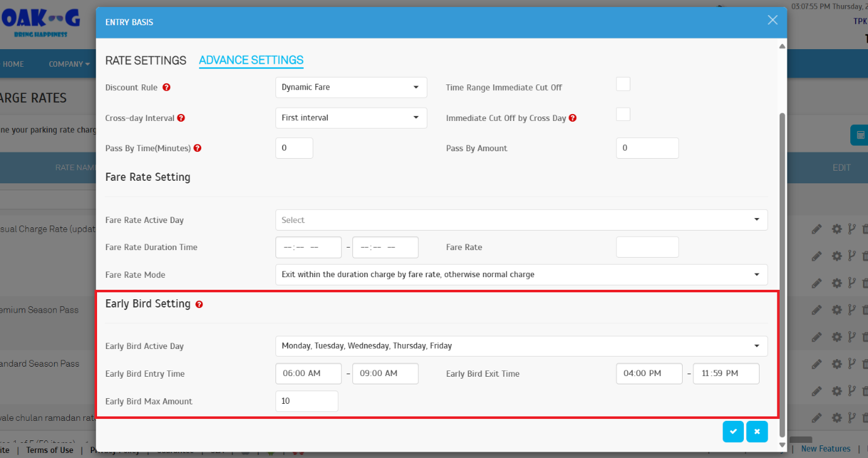This screenshot has width=868, height=458.
Task: Open the New Features link in footer
Action: point(825,449)
